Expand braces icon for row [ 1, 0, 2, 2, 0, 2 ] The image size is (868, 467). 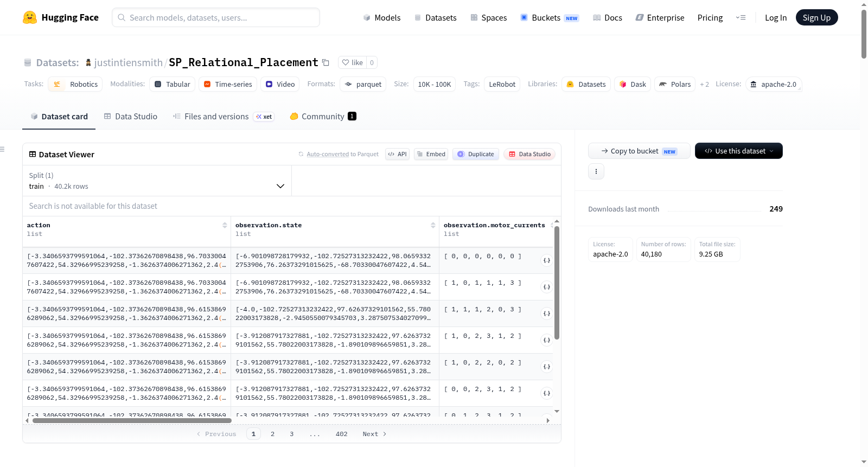tap(547, 367)
